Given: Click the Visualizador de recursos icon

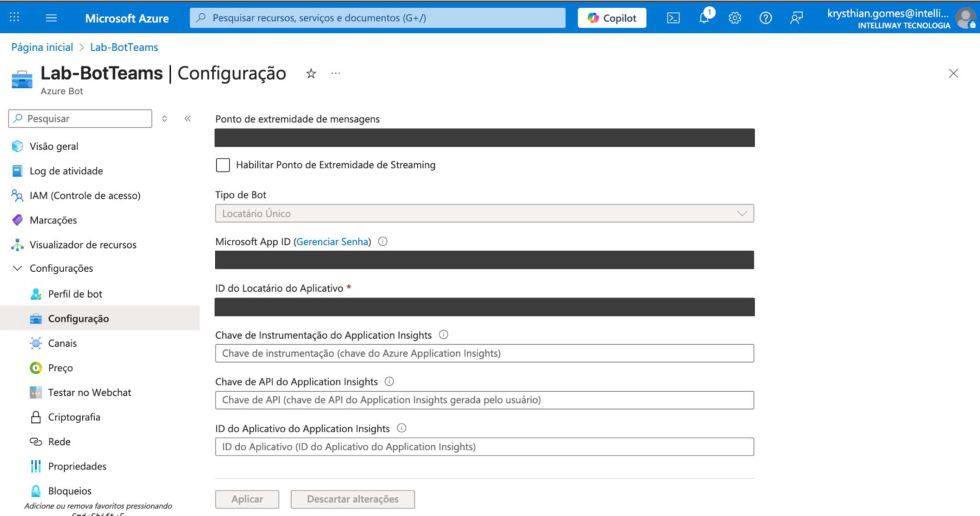Looking at the screenshot, I should coord(17,245).
